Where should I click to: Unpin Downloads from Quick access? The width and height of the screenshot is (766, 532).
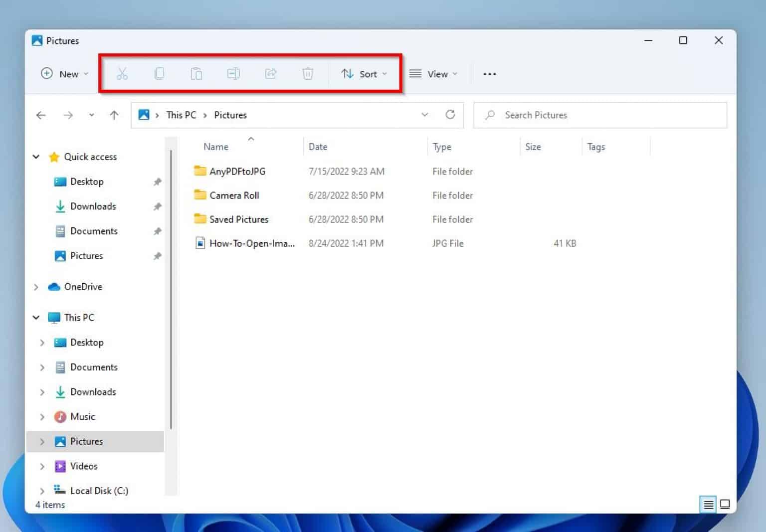click(x=158, y=206)
